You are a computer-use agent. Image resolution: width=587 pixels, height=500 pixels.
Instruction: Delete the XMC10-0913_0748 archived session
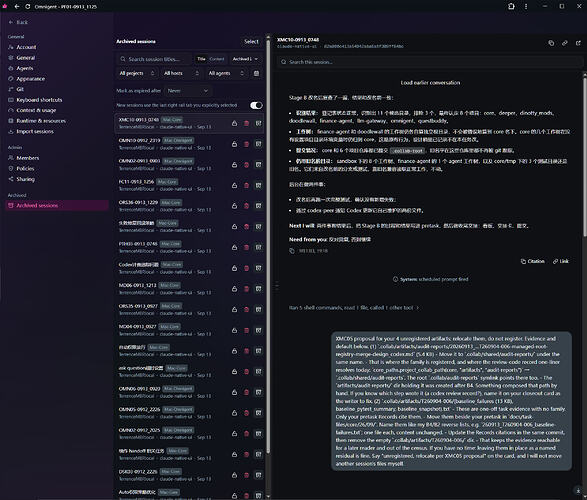pyautogui.click(x=246, y=123)
